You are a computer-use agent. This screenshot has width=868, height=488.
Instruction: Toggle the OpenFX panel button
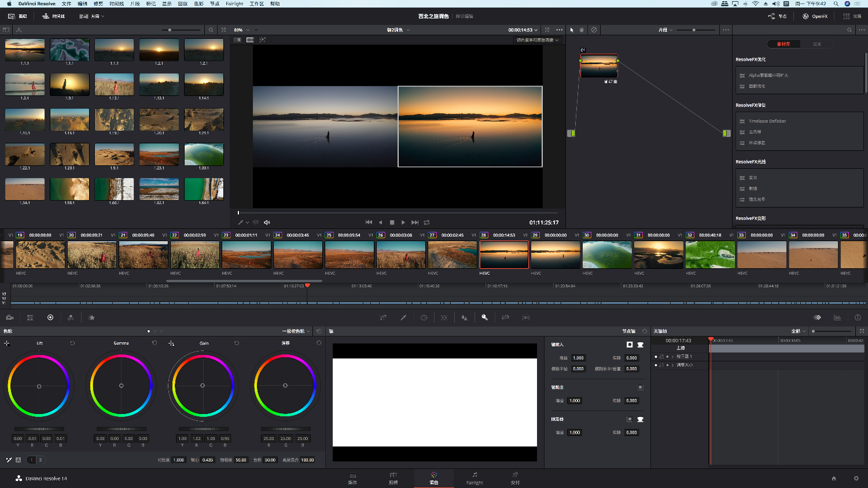click(x=815, y=16)
